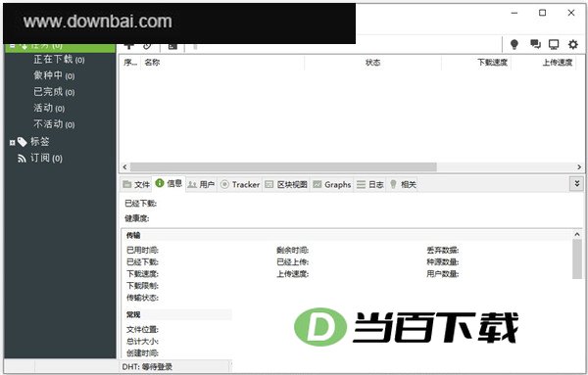Sort by the 序... column header

(130, 63)
